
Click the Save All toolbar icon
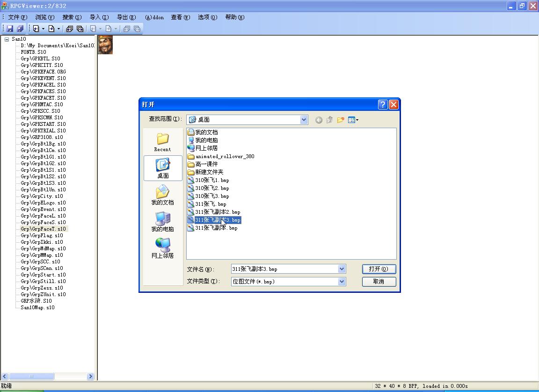(x=20, y=29)
